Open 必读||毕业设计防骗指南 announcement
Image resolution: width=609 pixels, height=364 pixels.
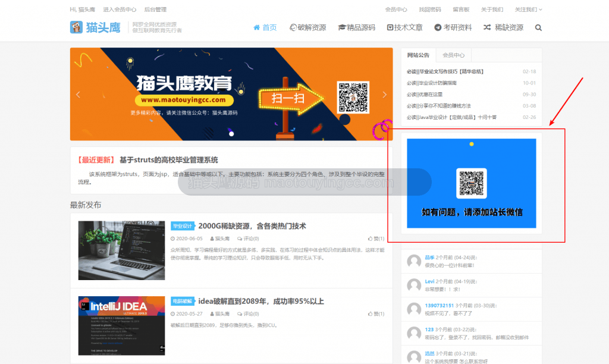coord(432,83)
